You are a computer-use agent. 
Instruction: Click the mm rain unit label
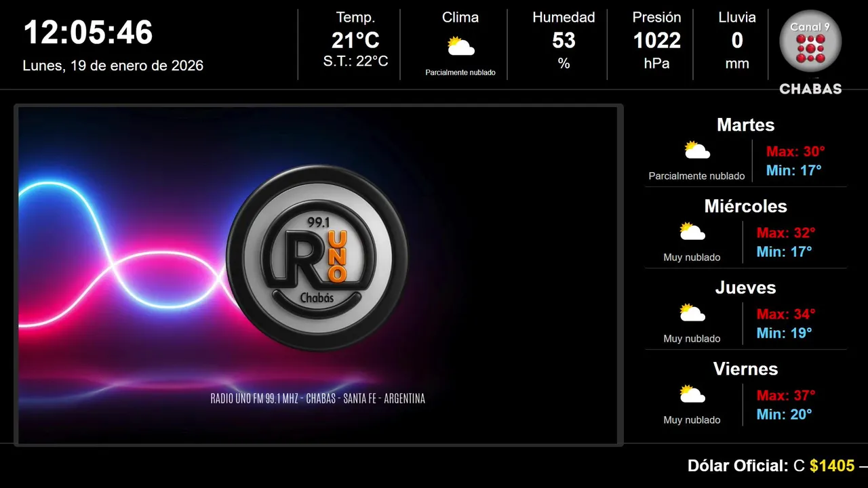[x=737, y=64]
